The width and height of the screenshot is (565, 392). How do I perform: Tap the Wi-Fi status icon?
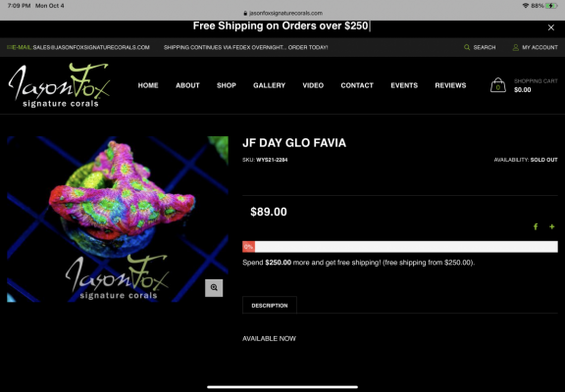coord(526,6)
